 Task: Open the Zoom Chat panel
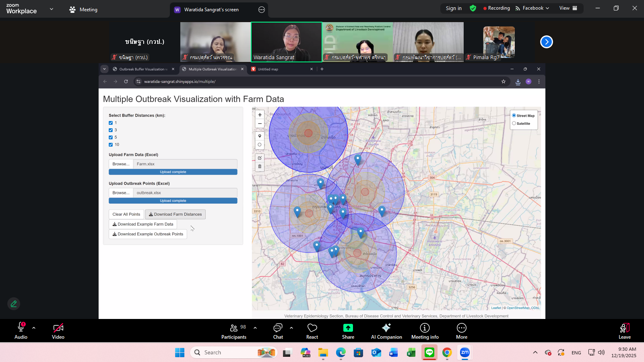[x=278, y=331]
